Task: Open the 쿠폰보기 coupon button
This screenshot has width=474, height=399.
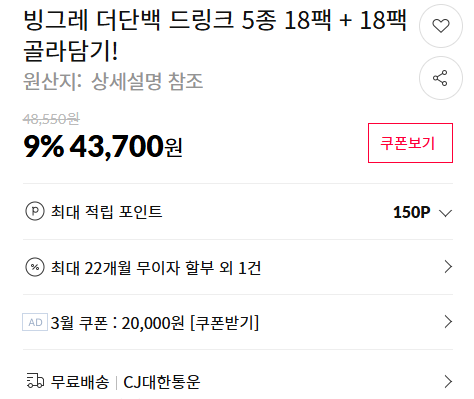Action: [x=410, y=143]
